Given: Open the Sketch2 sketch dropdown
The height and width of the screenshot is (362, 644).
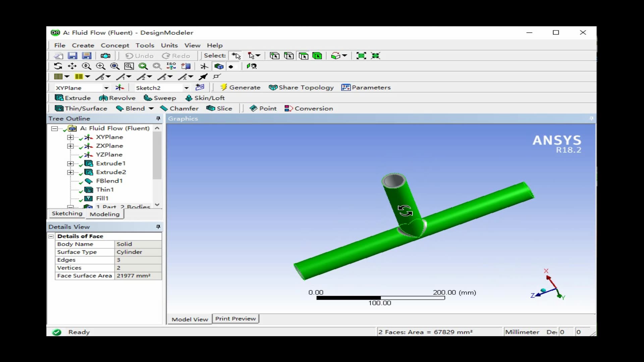Looking at the screenshot, I should [x=186, y=88].
